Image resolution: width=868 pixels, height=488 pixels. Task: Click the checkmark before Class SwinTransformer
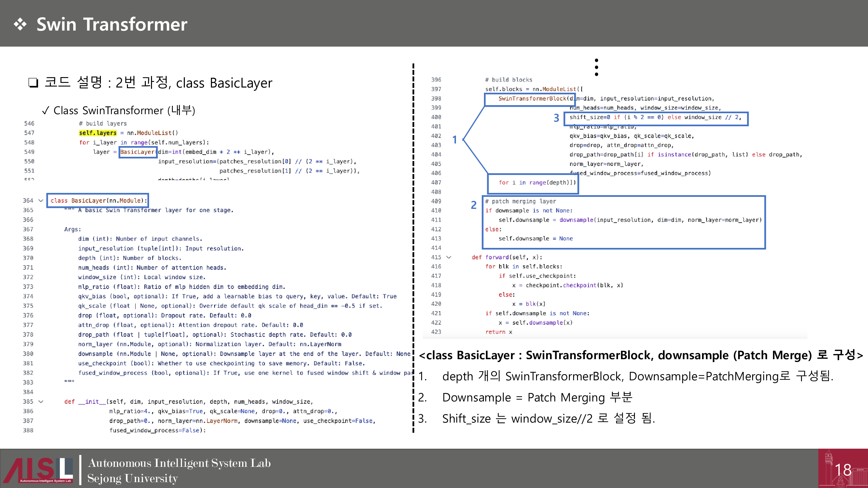click(46, 111)
